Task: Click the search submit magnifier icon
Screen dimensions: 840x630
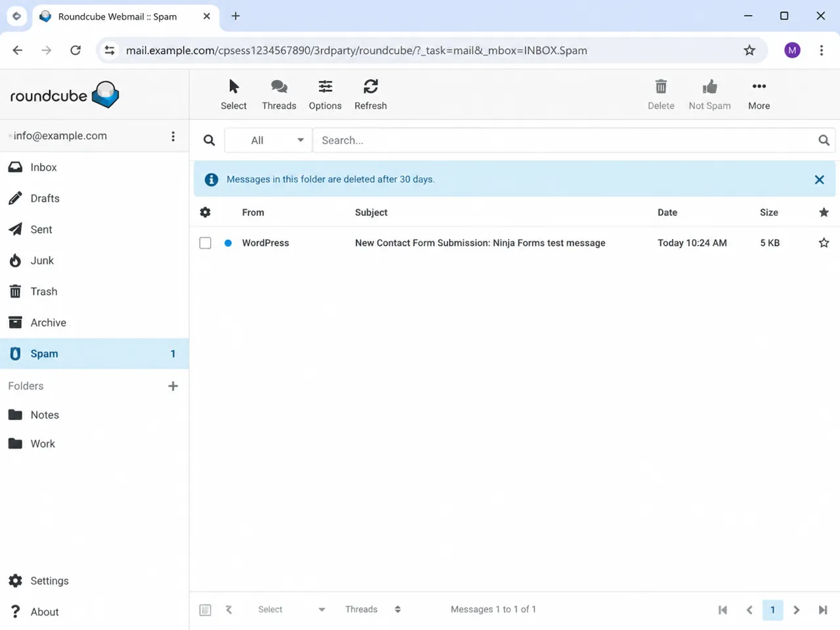Action: point(824,140)
